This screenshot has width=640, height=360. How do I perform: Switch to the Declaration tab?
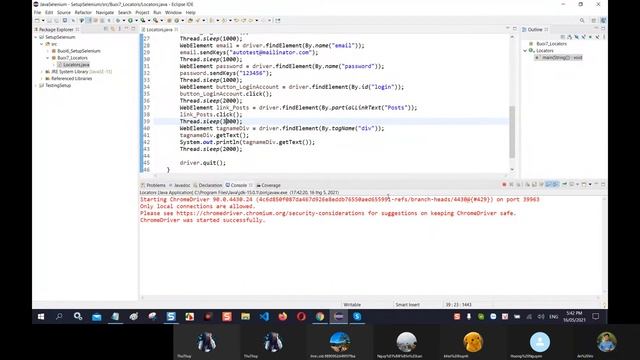tap(208, 185)
